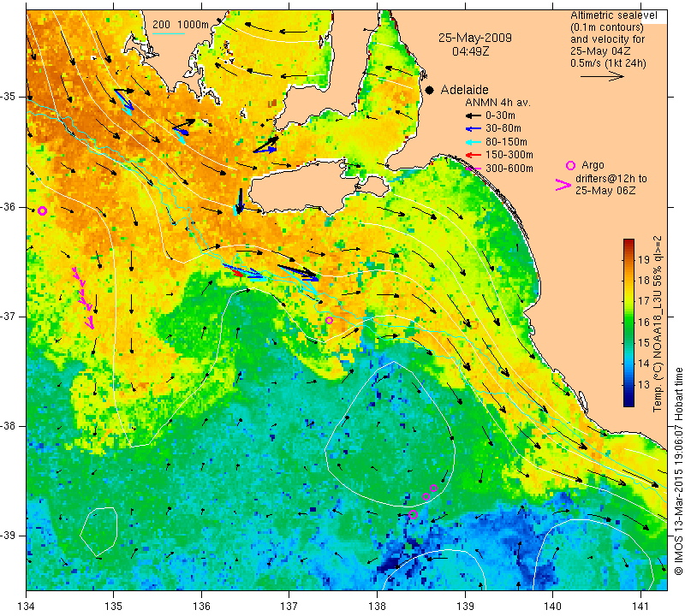This screenshot has height=616, width=685.
Task: Click the -36 latitude axis label
Action: pyautogui.click(x=9, y=206)
